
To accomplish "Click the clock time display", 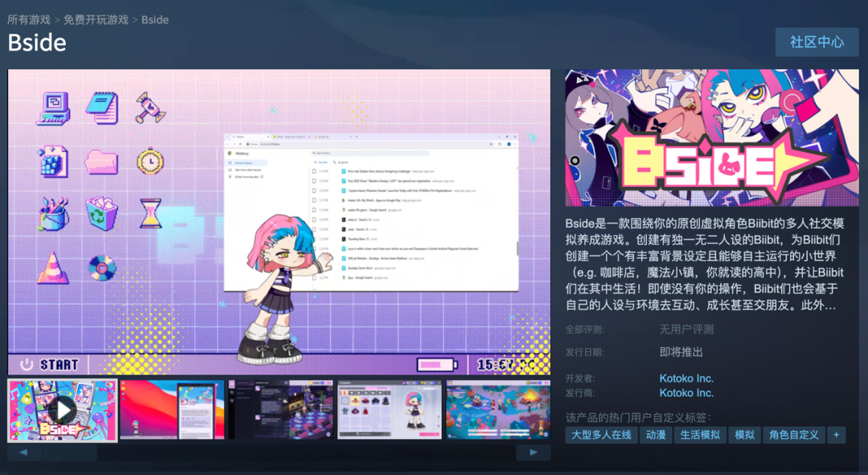I will (506, 364).
